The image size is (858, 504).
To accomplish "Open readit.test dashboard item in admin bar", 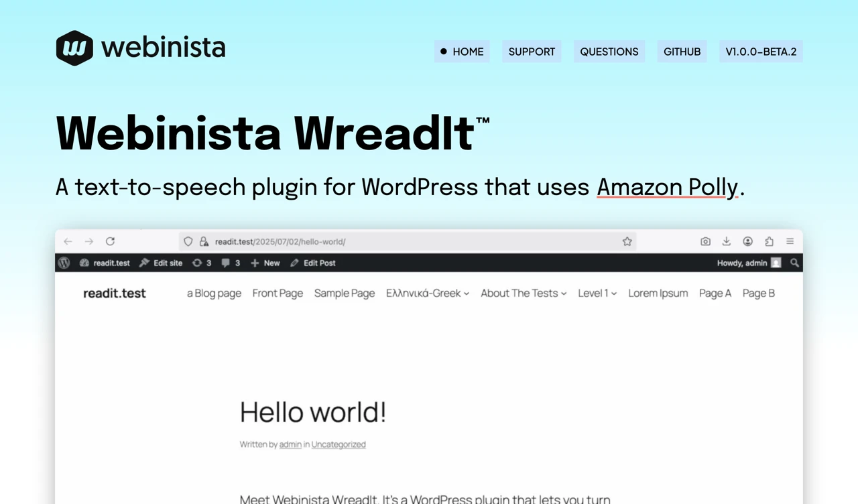I will [x=105, y=263].
